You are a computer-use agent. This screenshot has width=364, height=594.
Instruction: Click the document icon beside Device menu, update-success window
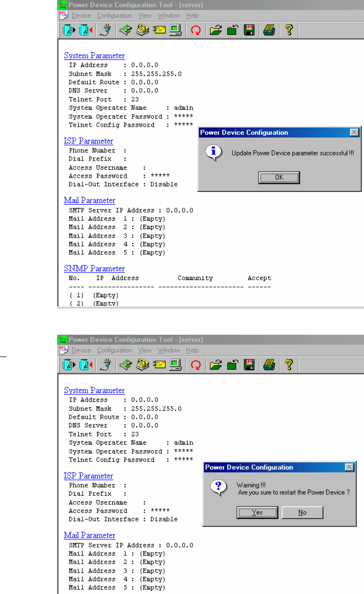pos(64,16)
